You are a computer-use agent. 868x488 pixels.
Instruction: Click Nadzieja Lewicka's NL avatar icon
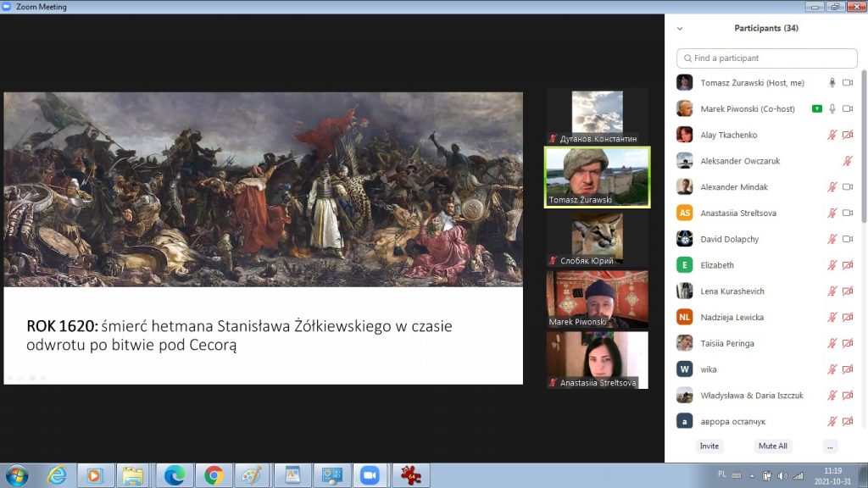[x=684, y=318]
